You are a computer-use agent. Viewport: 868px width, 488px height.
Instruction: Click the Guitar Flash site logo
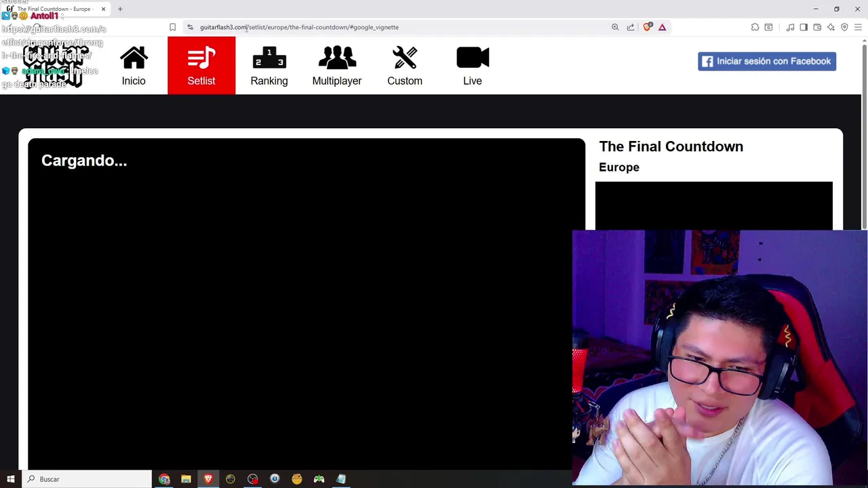(56, 66)
